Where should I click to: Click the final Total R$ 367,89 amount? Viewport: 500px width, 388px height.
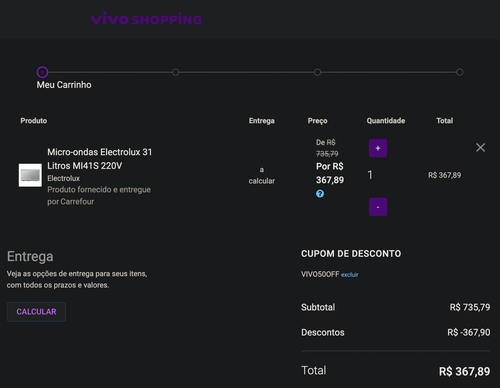[x=464, y=371]
